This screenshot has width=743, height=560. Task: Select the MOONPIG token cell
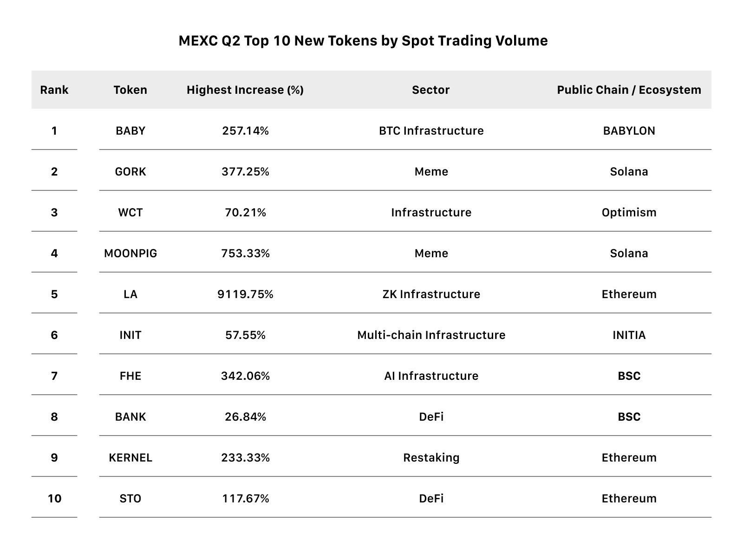130,254
